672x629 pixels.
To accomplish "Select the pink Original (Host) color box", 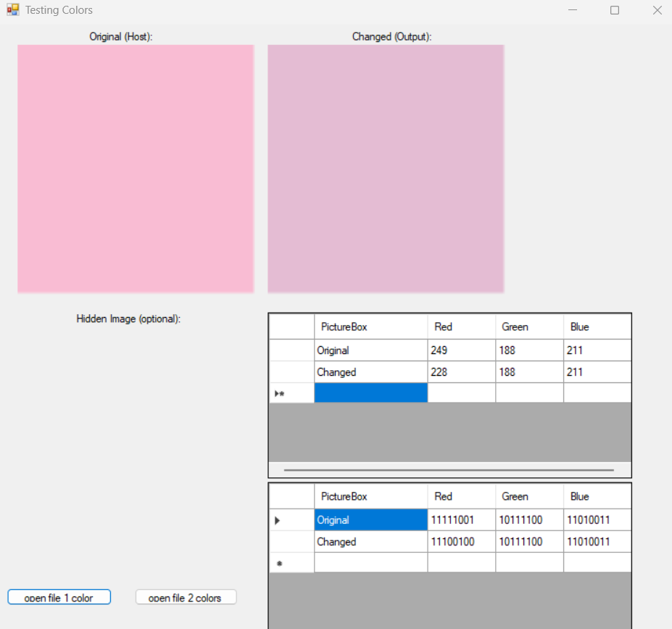I will pos(136,168).
